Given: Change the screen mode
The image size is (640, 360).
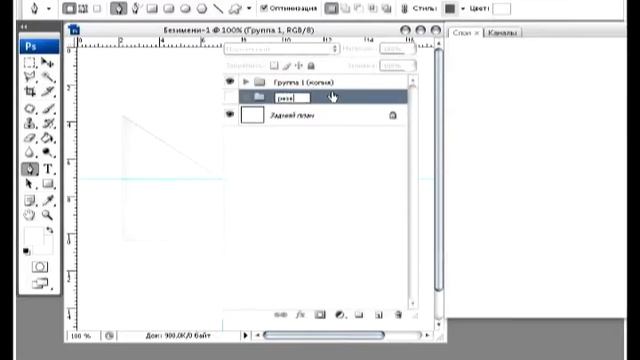Looking at the screenshot, I should (x=40, y=283).
